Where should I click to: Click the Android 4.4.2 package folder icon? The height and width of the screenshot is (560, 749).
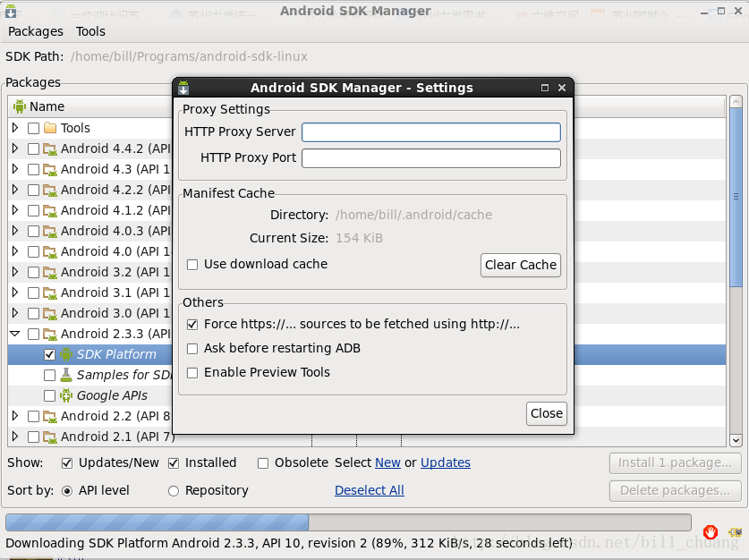50,149
